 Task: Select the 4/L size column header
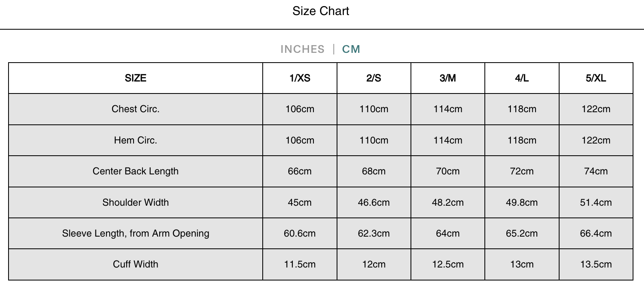pyautogui.click(x=522, y=78)
